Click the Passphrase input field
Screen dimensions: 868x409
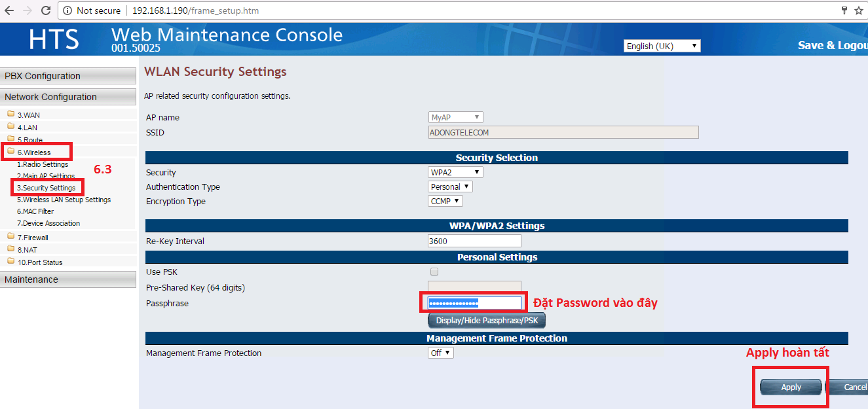tap(474, 302)
